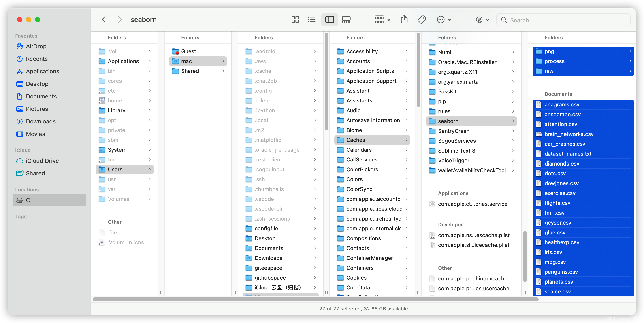
Task: Select the anagrams.csv file
Action: tap(562, 105)
